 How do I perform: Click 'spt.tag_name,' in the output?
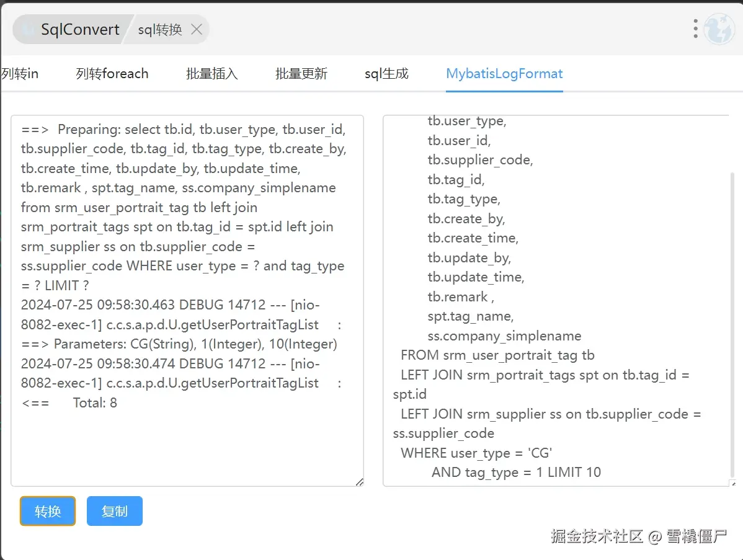[x=471, y=316]
